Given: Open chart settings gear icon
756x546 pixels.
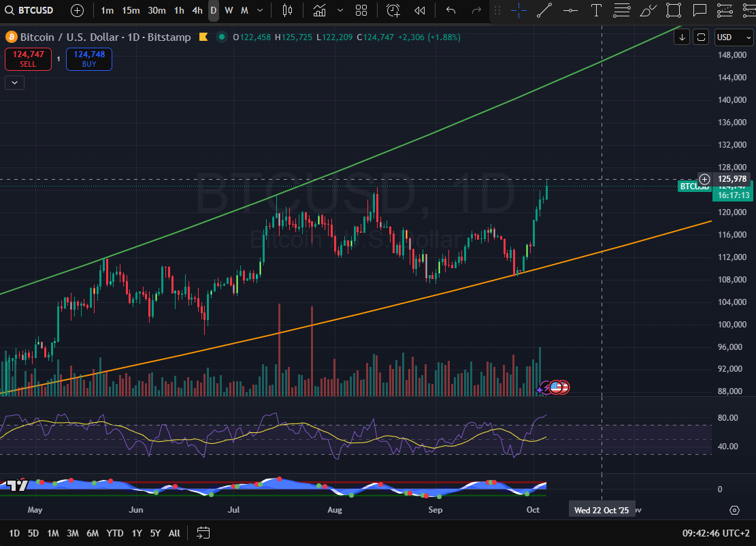Looking at the screenshot, I should [x=734, y=511].
